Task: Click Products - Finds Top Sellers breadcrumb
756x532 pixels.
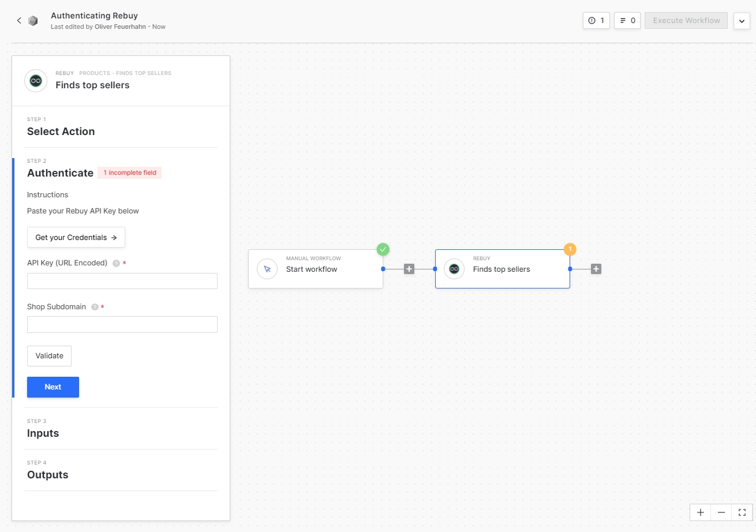Action: click(125, 73)
